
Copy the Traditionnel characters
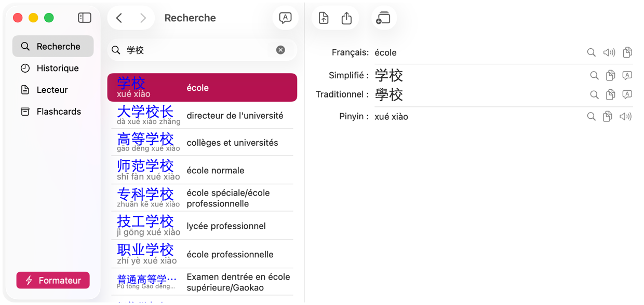pos(611,95)
